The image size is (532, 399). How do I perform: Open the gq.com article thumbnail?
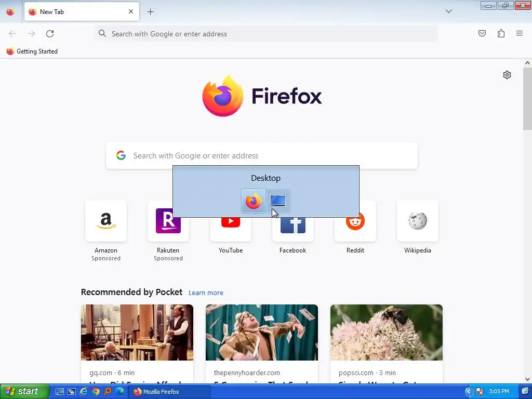[137, 332]
